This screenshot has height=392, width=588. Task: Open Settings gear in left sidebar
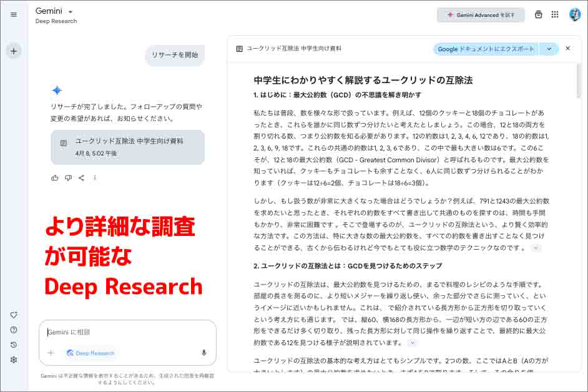tap(14, 360)
